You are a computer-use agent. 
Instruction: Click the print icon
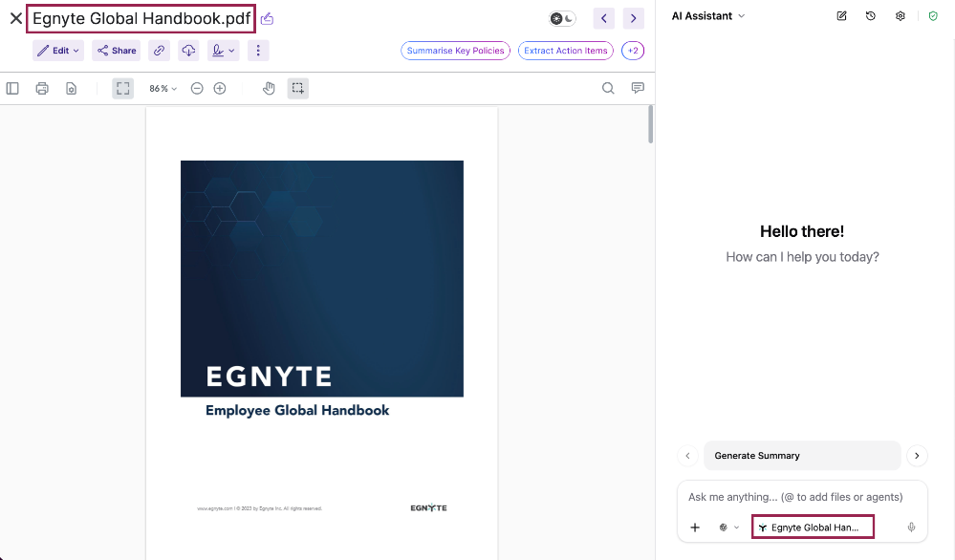coord(42,88)
